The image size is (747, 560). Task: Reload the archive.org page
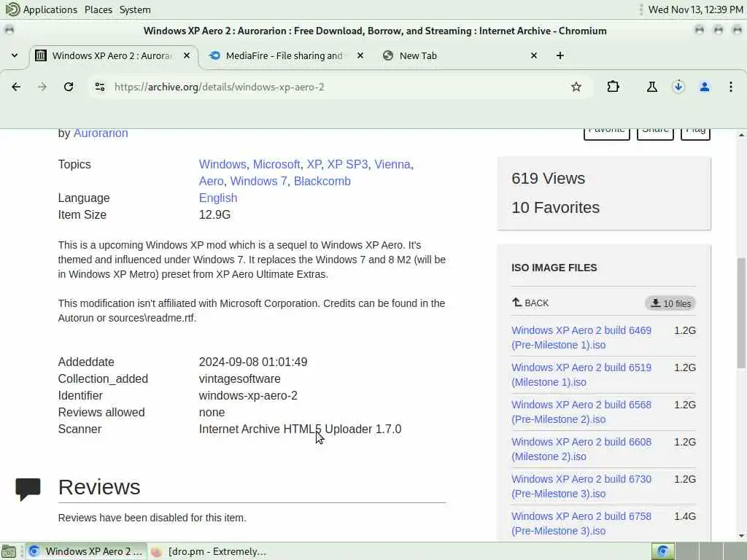click(69, 87)
